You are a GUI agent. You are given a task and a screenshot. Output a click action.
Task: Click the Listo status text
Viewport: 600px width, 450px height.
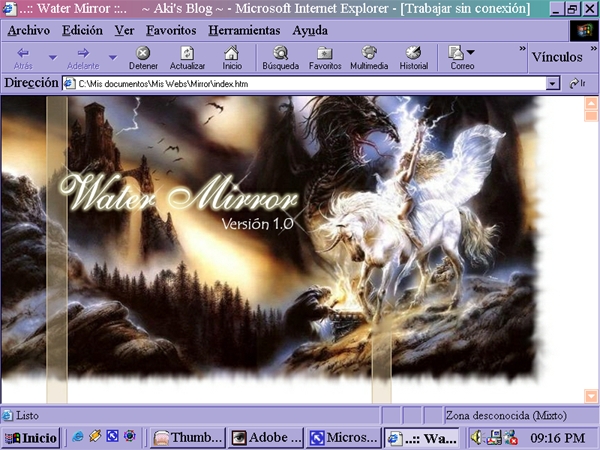point(27,416)
